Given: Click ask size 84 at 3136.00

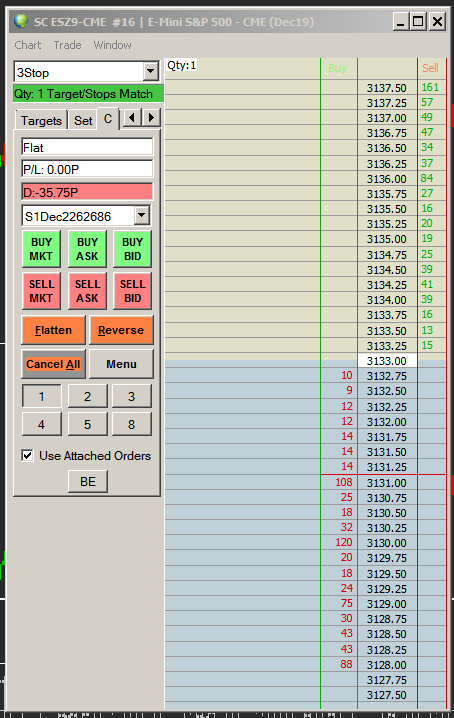Looking at the screenshot, I should pos(427,178).
